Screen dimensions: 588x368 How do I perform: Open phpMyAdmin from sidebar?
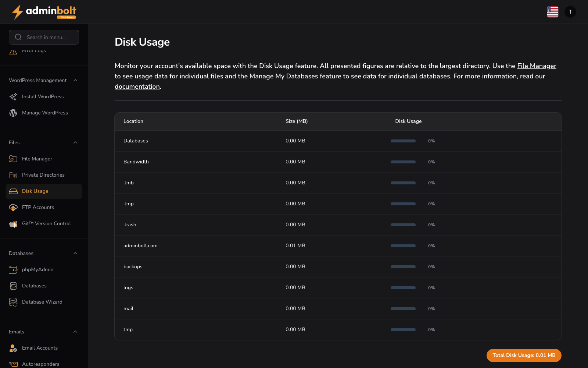pyautogui.click(x=44, y=269)
